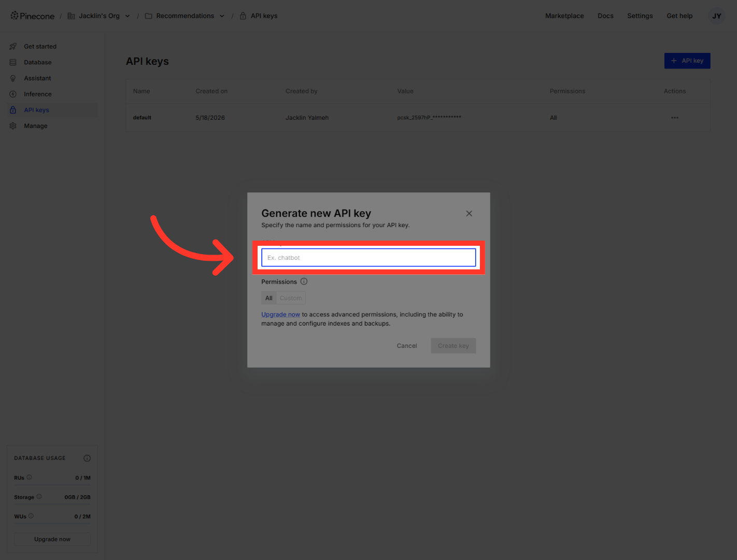Click the 0GB / 2GB storage value
Screen dimensions: 737x560
77,497
